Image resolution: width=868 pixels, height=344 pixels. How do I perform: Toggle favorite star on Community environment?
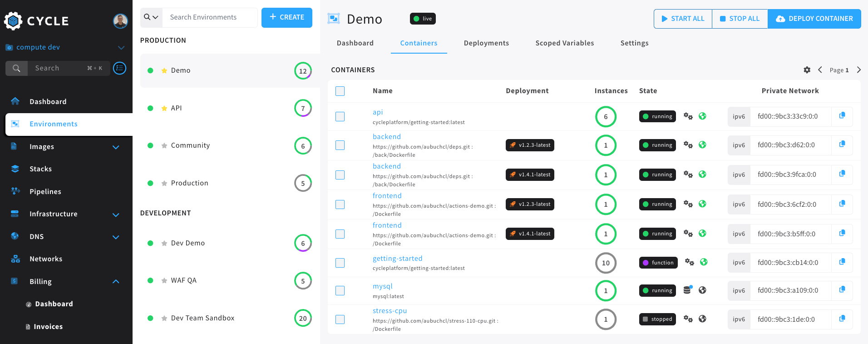(164, 145)
